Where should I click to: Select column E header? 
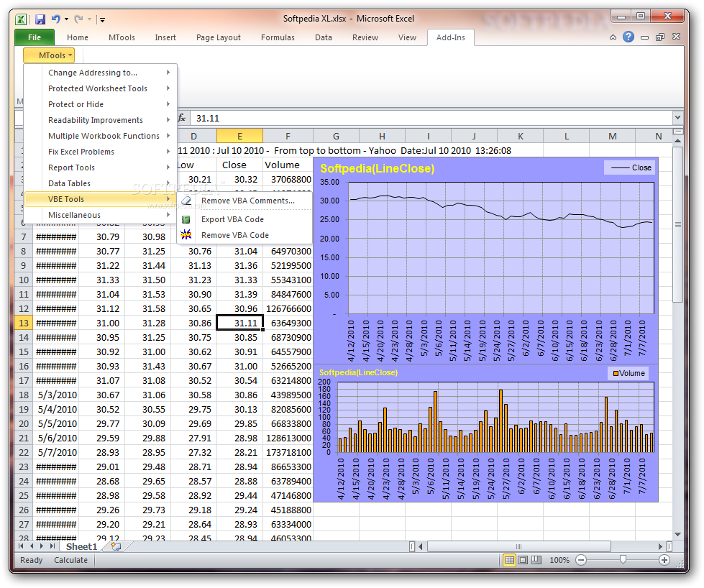239,136
